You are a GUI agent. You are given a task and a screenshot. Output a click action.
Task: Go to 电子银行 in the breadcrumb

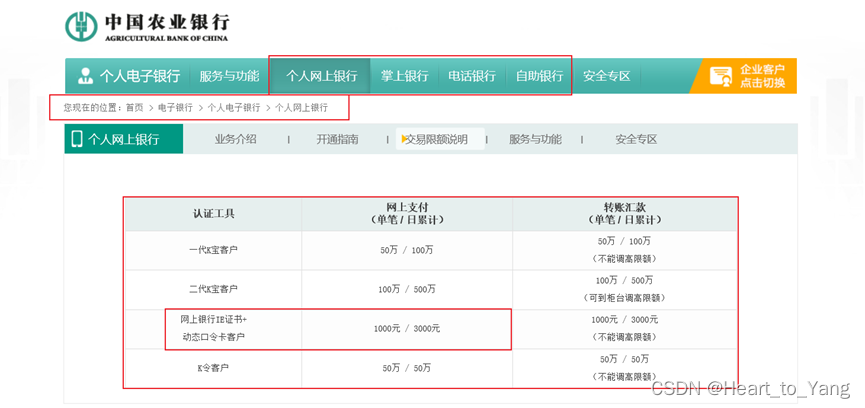(x=175, y=108)
